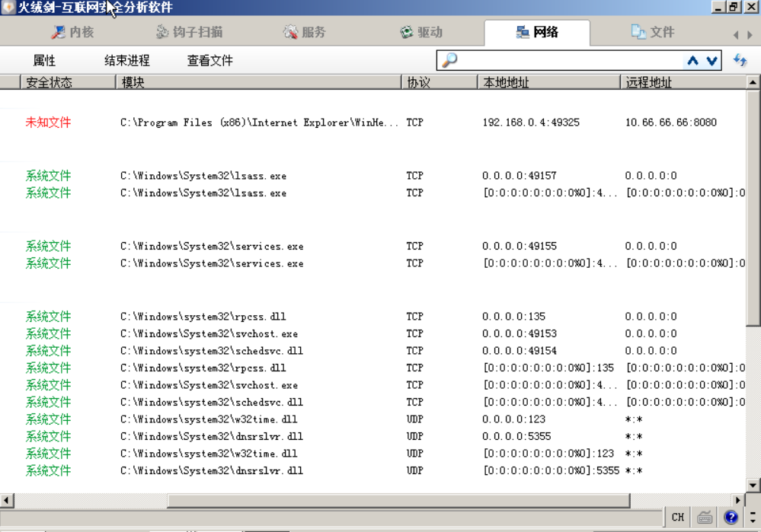Open the 内核 (Kernel) tab
This screenshot has width=761, height=532.
(73, 32)
